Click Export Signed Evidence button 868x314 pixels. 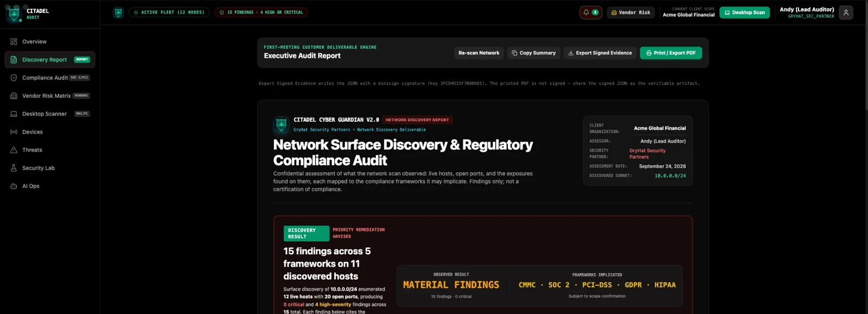click(x=600, y=53)
